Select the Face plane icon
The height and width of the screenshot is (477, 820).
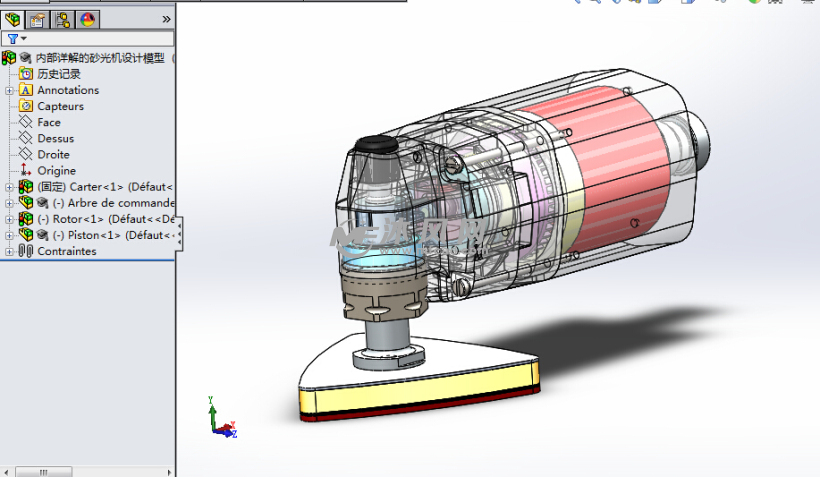click(x=26, y=122)
